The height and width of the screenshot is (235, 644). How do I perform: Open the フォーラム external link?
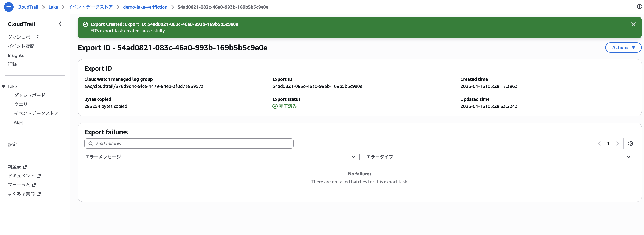(22, 185)
